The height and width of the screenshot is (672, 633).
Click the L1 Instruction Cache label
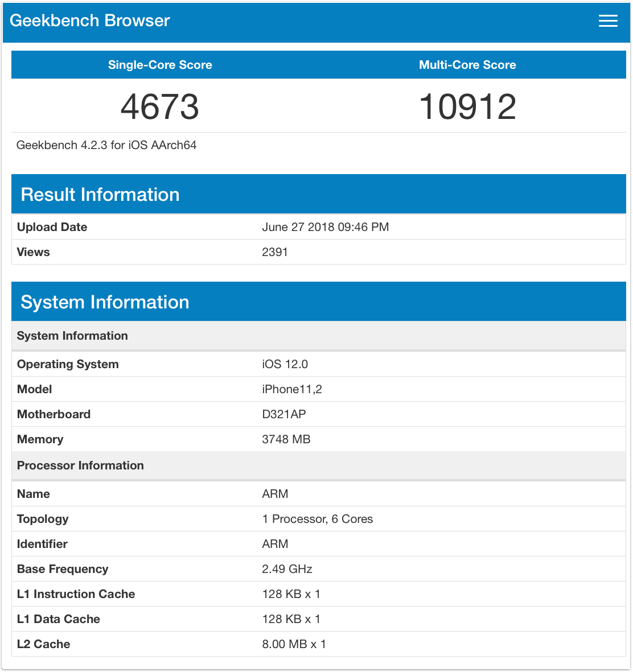point(76,594)
